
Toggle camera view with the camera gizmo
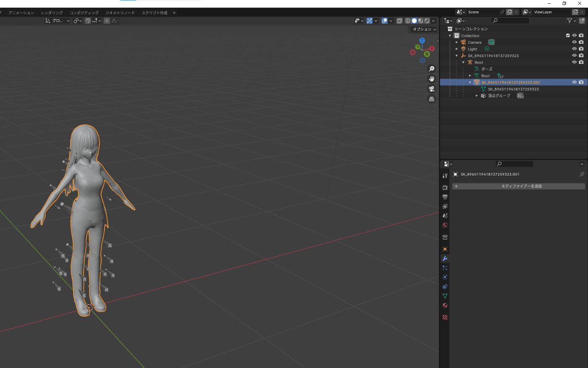pos(431,89)
